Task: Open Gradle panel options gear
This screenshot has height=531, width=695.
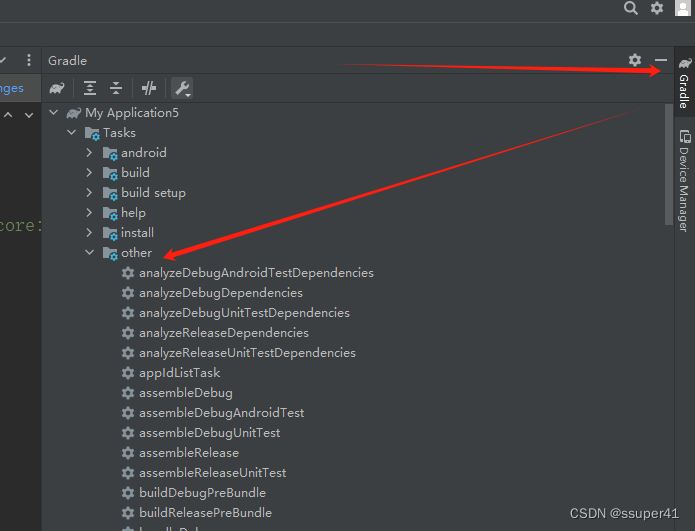Action: 635,60
